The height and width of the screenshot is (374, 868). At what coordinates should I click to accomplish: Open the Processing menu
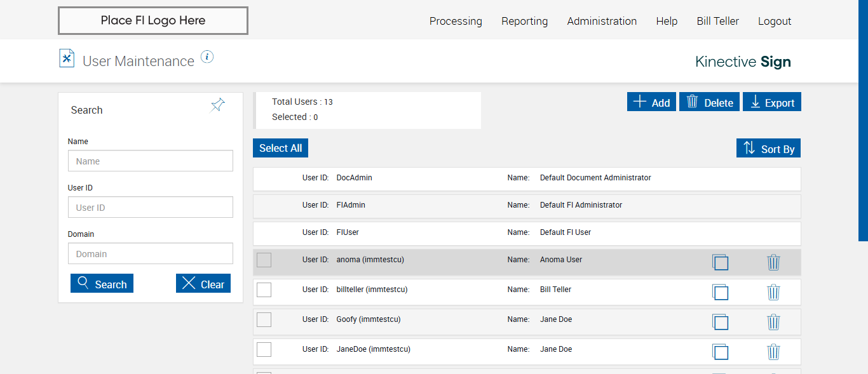tap(456, 21)
